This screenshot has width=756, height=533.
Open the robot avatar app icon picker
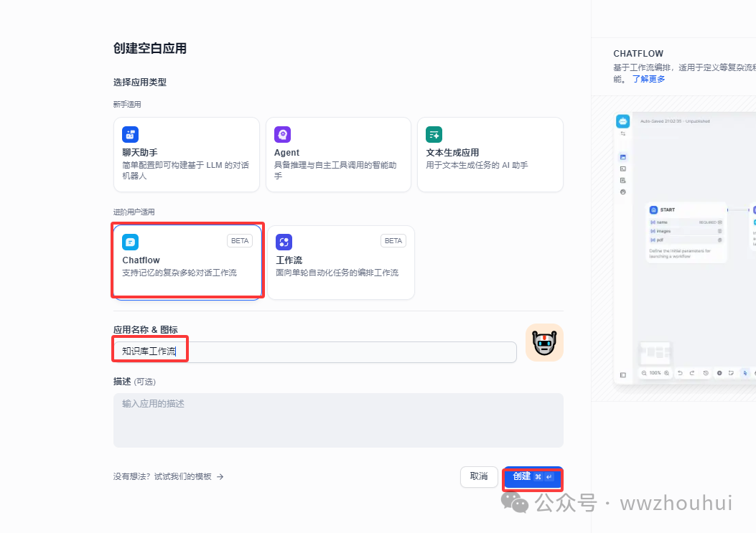[x=544, y=342]
